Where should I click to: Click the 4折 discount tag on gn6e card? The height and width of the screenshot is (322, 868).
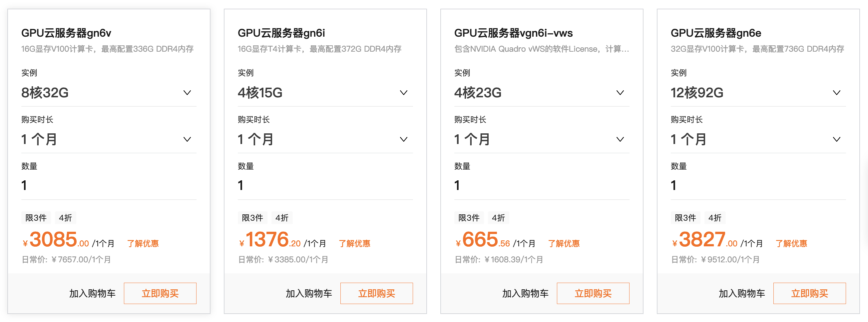[715, 217]
